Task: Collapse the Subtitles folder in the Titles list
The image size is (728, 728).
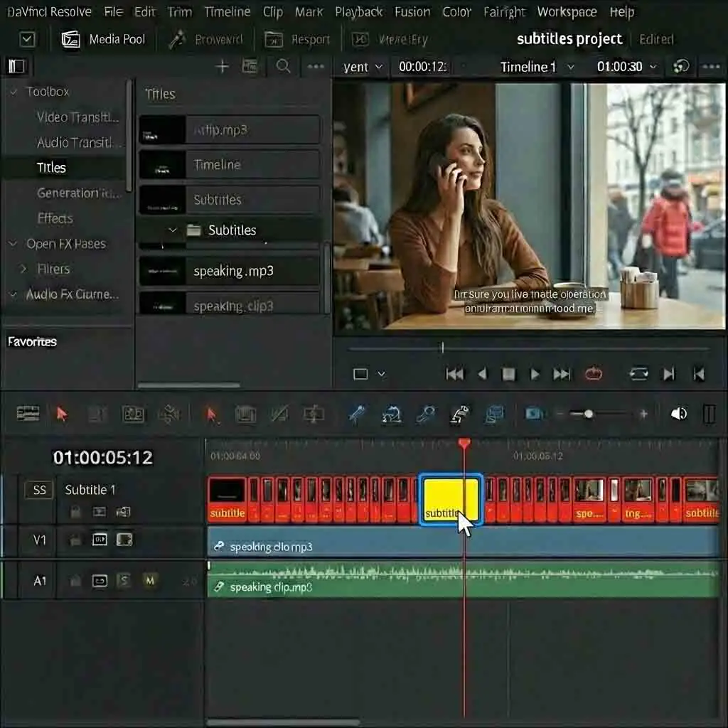Action: click(172, 230)
